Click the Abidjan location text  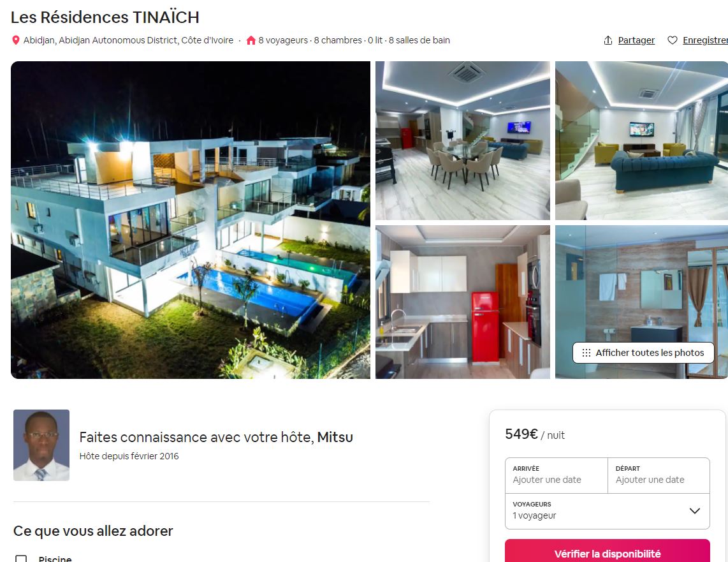[x=129, y=40]
